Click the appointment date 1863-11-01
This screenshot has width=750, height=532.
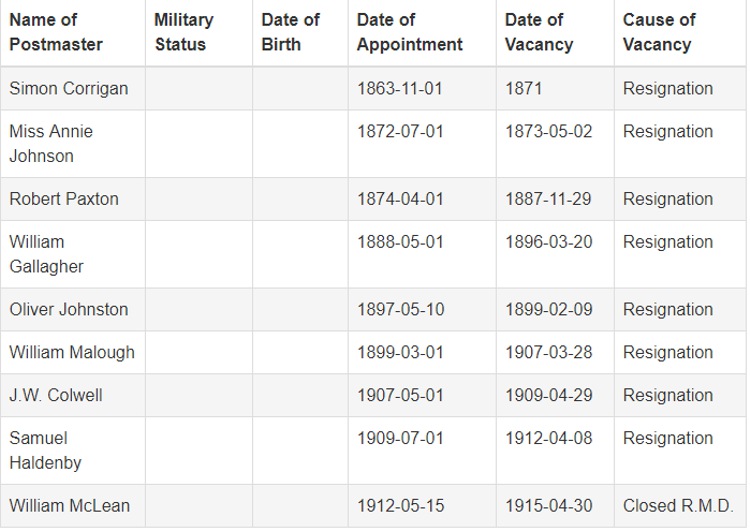click(400, 88)
